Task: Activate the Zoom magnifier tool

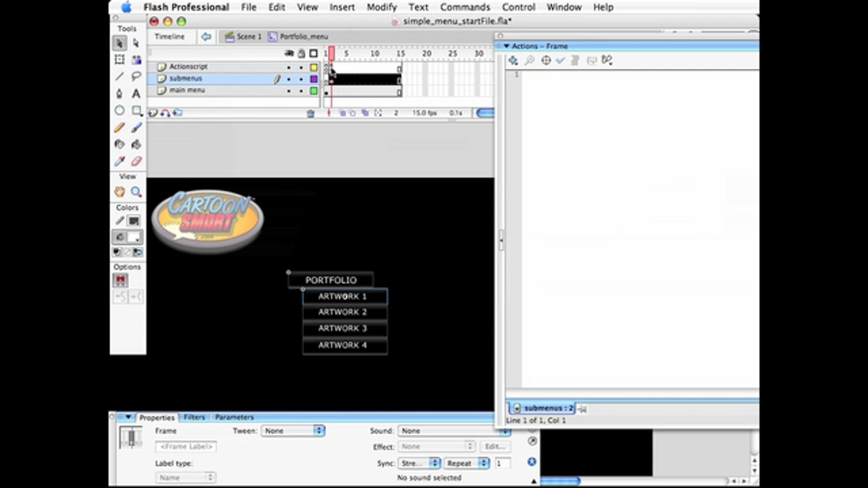Action: 136,192
